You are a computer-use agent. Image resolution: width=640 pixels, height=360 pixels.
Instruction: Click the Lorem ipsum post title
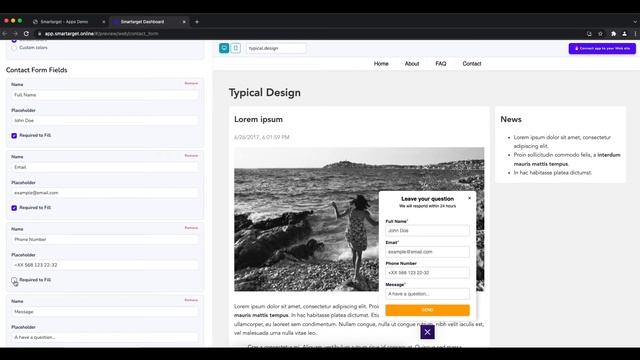tap(258, 119)
